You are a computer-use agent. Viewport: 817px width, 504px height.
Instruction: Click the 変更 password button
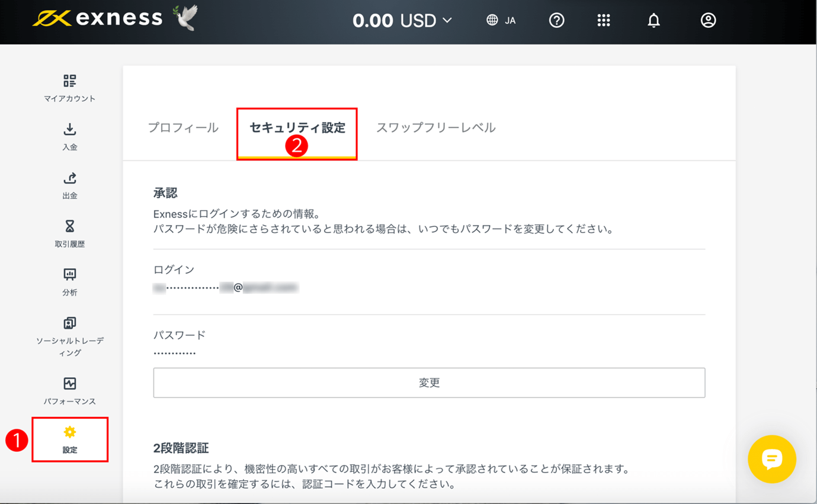pyautogui.click(x=429, y=383)
